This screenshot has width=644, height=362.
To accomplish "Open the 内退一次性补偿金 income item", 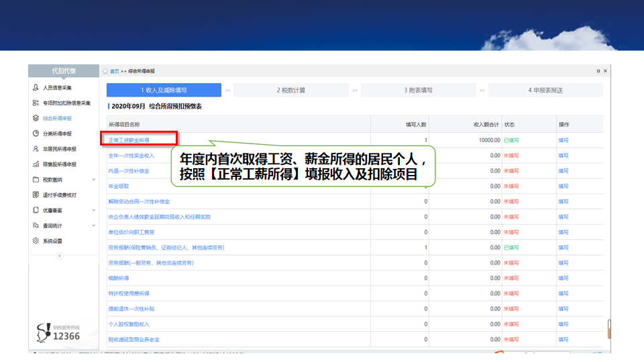I will coord(129,171).
